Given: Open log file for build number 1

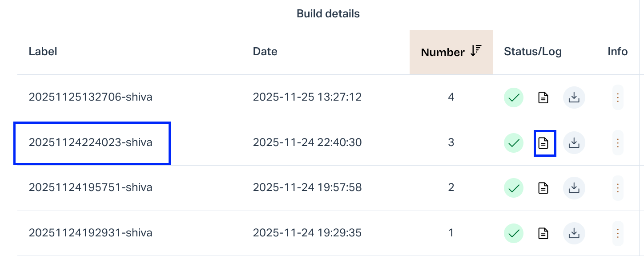Looking at the screenshot, I should (x=543, y=233).
